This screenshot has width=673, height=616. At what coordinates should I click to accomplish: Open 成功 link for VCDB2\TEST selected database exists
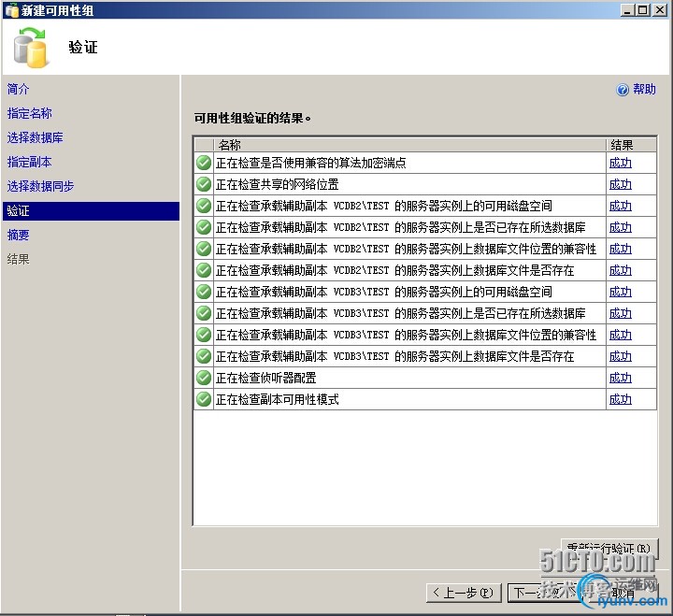click(x=621, y=227)
